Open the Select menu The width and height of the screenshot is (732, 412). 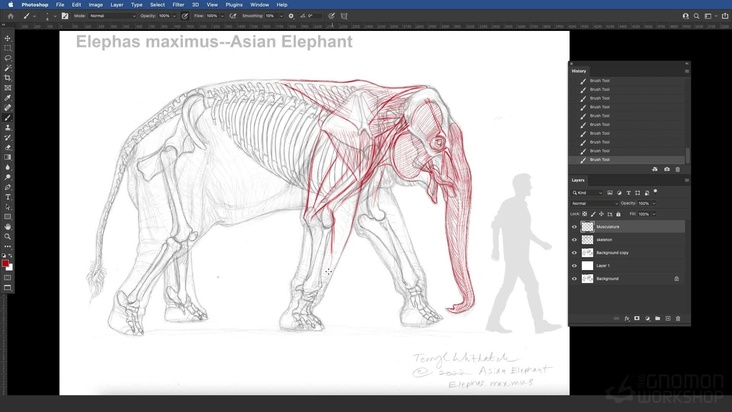[157, 5]
